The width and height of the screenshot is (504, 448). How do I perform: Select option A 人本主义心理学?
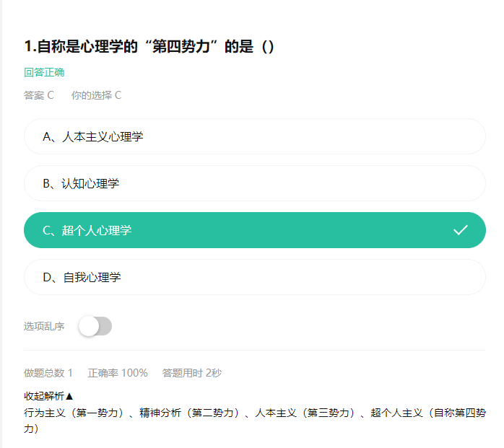tap(255, 136)
